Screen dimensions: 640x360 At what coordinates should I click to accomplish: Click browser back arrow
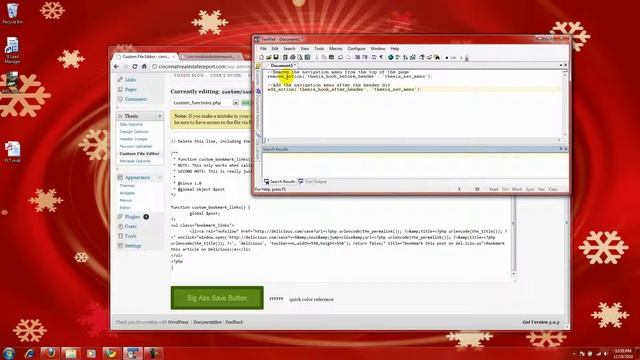(x=117, y=67)
